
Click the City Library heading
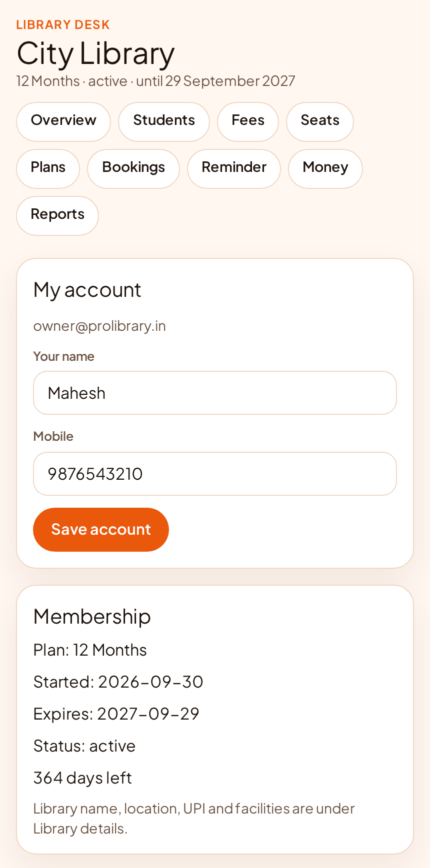point(95,53)
